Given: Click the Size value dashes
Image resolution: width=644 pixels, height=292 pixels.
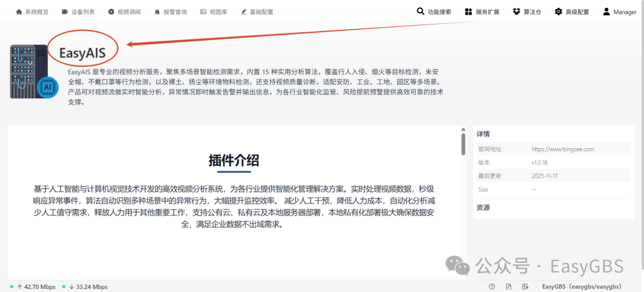Looking at the screenshot, I should tap(534, 189).
